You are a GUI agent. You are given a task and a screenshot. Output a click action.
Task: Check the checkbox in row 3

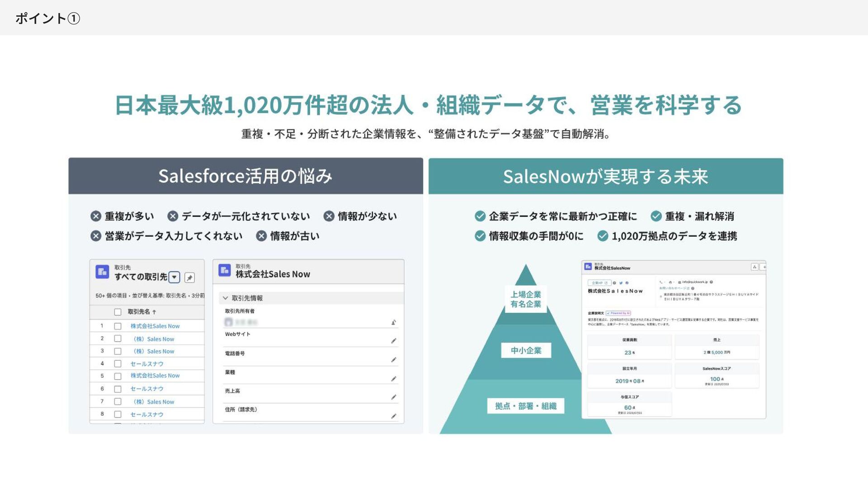coord(118,351)
